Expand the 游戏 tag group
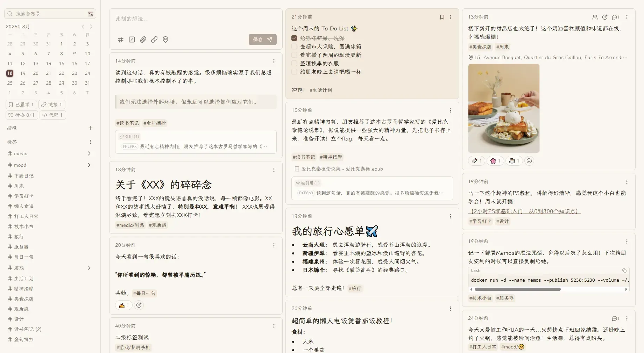644x353 pixels. click(x=89, y=268)
